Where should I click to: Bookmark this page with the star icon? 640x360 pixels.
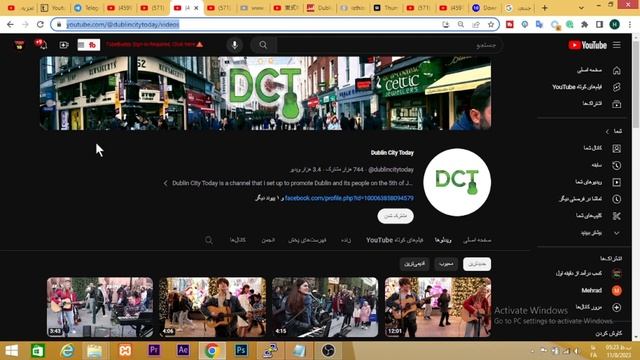coord(491,24)
